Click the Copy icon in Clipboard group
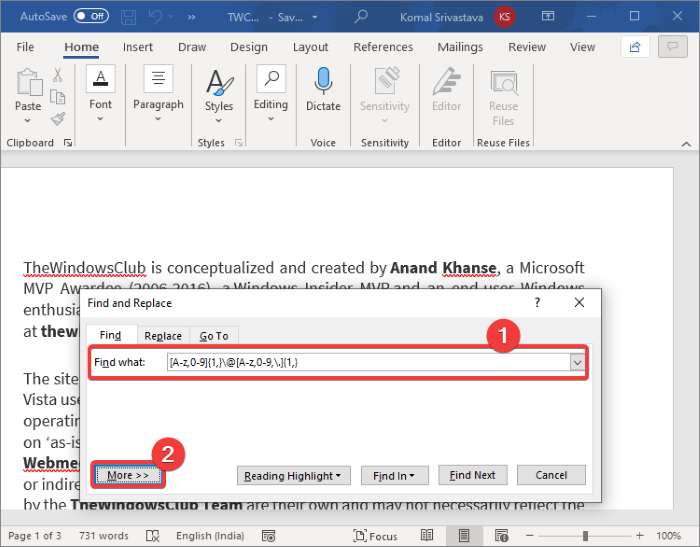Image resolution: width=700 pixels, height=547 pixels. [x=58, y=96]
